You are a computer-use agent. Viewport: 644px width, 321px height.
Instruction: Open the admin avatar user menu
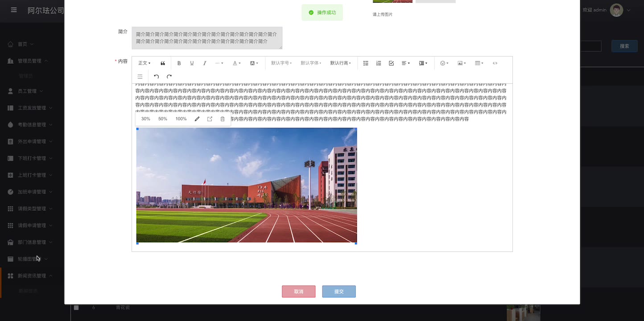(x=616, y=10)
